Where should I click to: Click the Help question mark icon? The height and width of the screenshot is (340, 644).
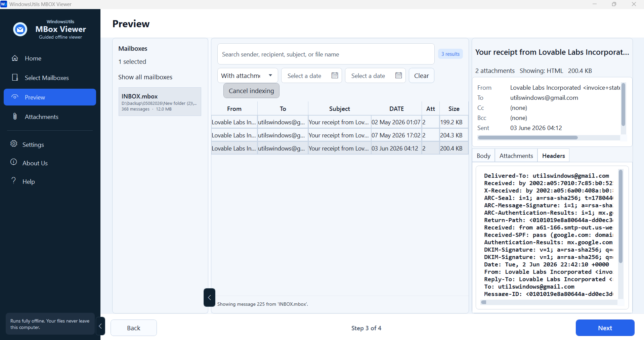[14, 180]
